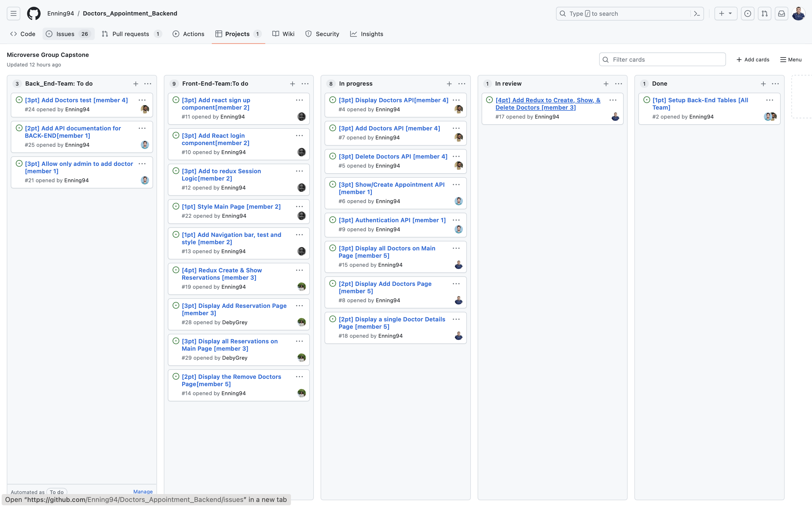812x507 pixels.
Task: Open the command palette icon
Action: (x=697, y=14)
